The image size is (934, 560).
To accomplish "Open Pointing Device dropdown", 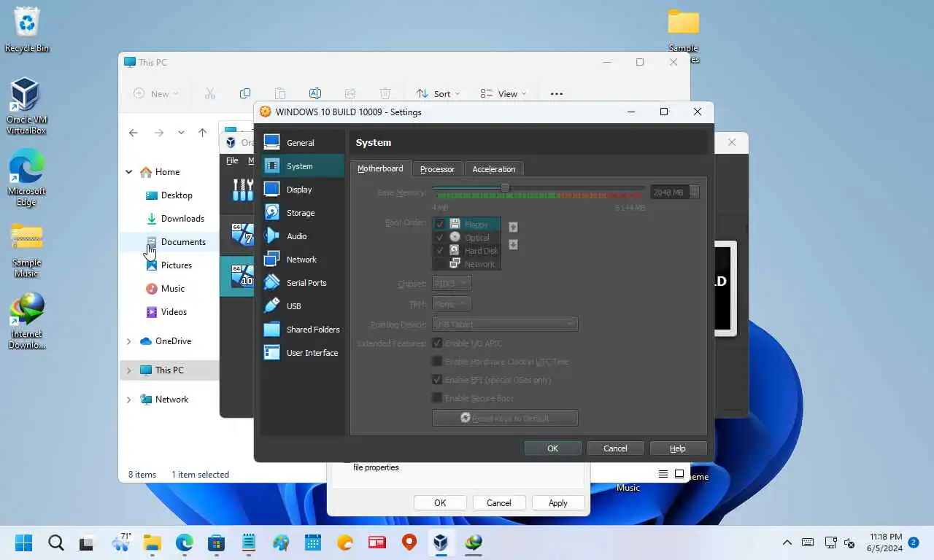I will (x=505, y=324).
